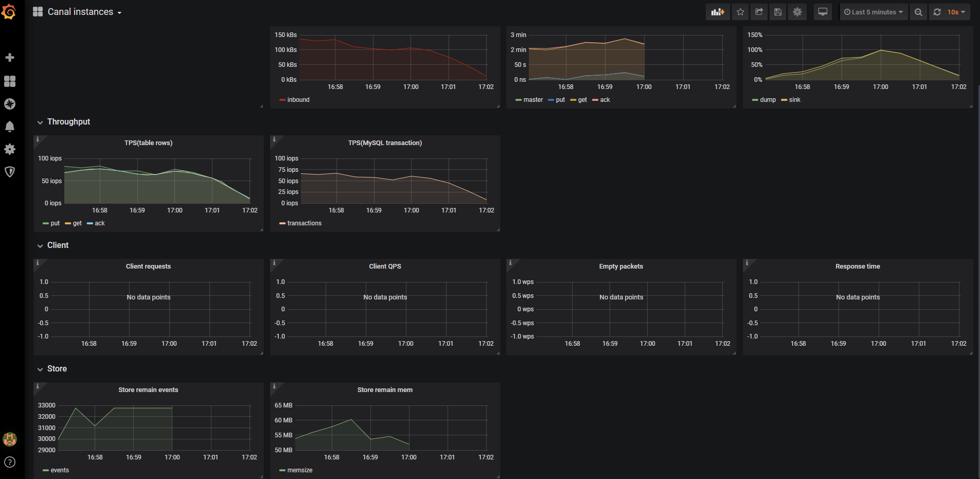Show info for TPS(MySQL transaction) panel
This screenshot has width=980, height=479.
tap(274, 139)
